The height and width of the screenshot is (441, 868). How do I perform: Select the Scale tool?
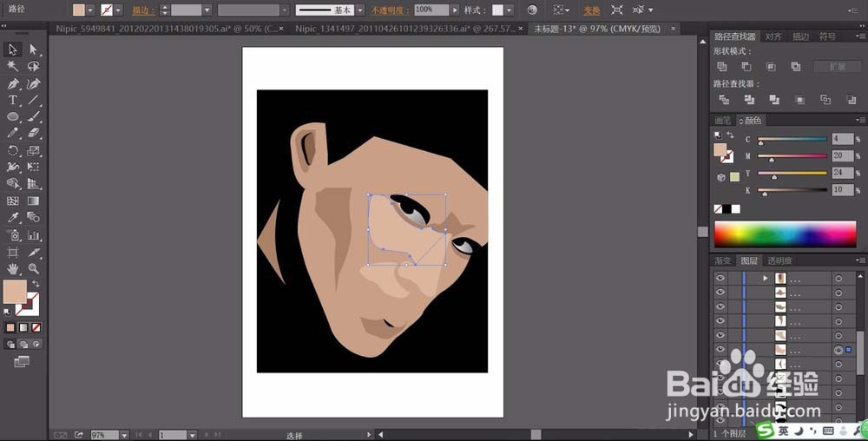point(33,150)
